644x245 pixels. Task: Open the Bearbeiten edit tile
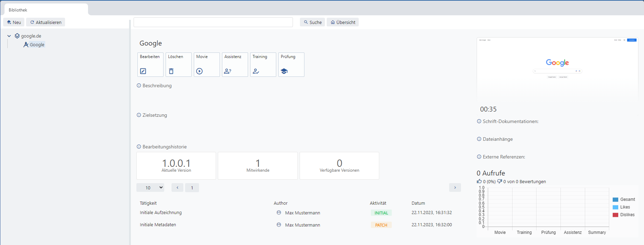(x=150, y=65)
